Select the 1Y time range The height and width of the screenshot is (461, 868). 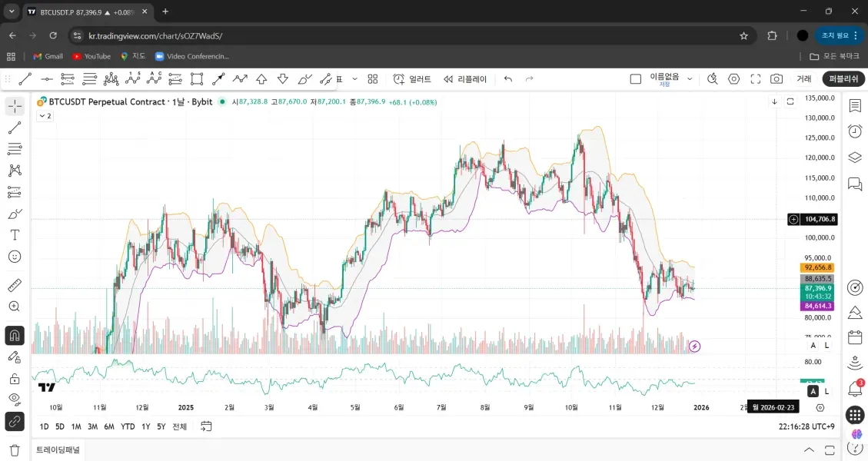point(145,426)
